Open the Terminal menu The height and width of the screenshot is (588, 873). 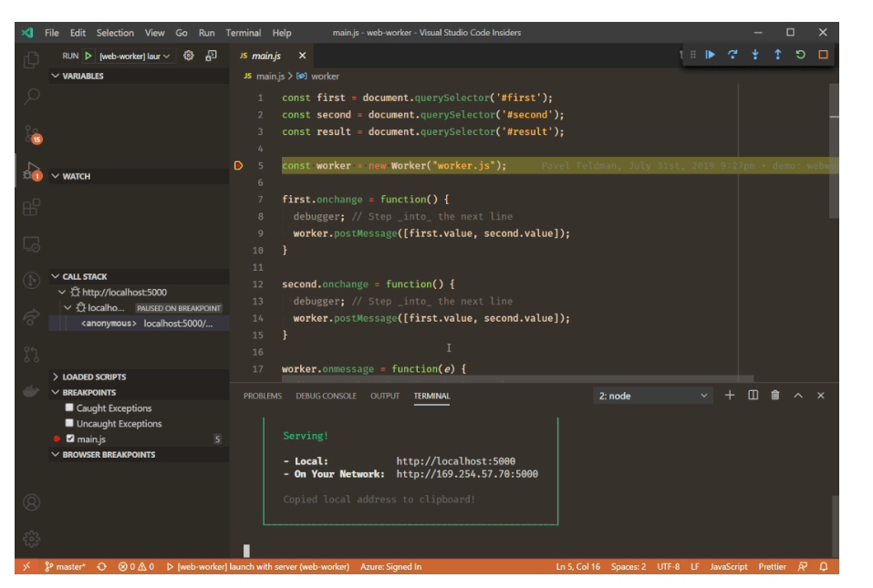point(244,33)
